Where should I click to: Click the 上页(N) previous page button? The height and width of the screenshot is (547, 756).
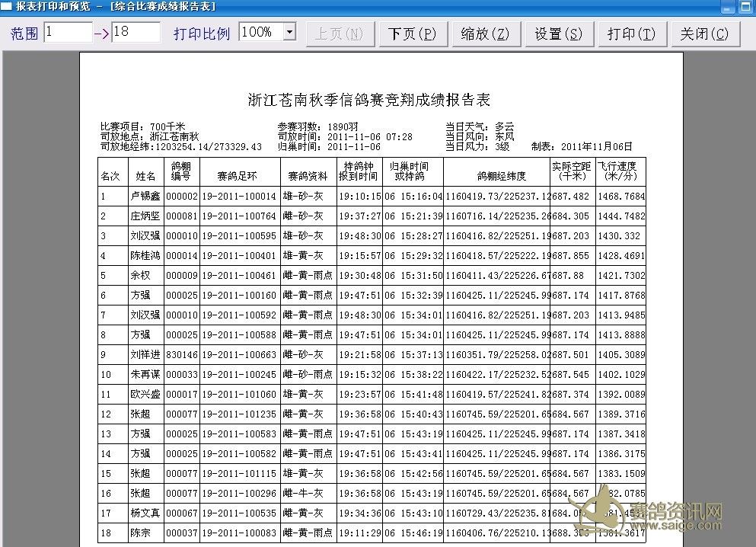[340, 34]
